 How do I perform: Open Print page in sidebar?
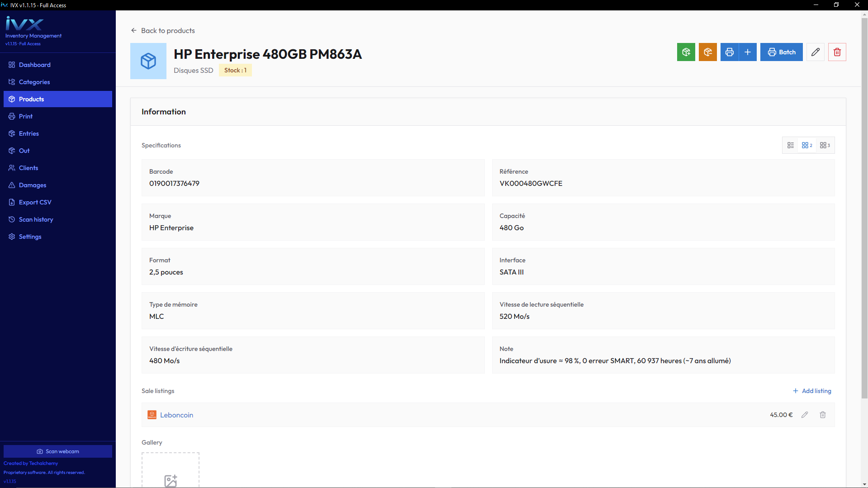58,116
